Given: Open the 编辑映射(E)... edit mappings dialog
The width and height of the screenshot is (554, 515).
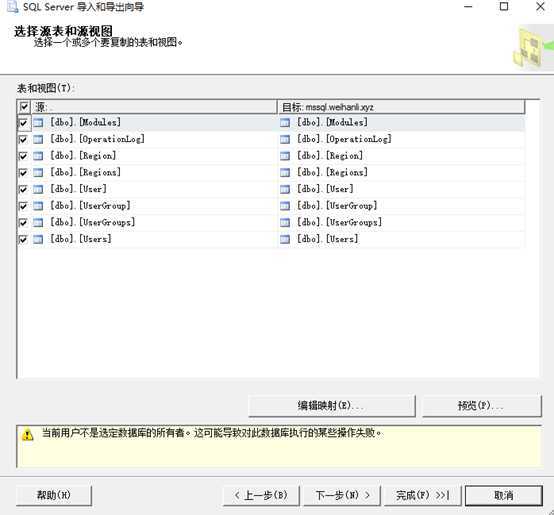Looking at the screenshot, I should 332,406.
